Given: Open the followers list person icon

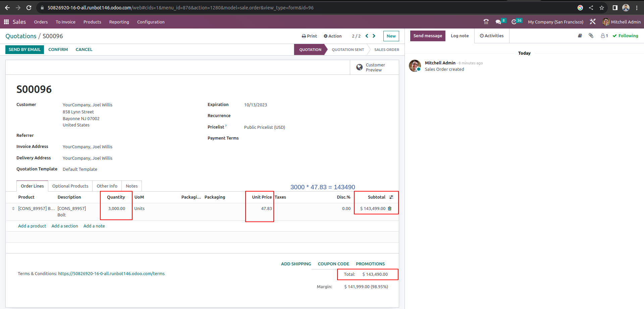Looking at the screenshot, I should coord(603,36).
